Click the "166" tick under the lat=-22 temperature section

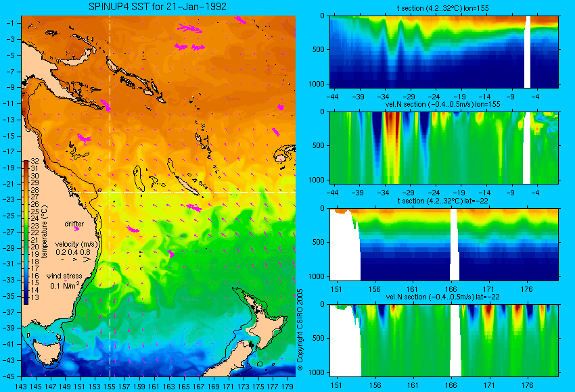[x=451, y=289]
